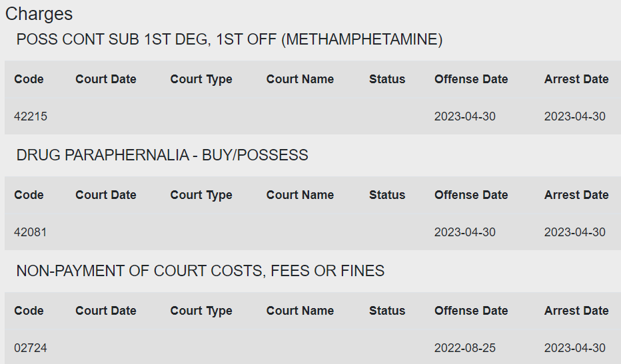This screenshot has height=364, width=621.
Task: Click arrest date of methamphetamine charge
Action: (574, 116)
